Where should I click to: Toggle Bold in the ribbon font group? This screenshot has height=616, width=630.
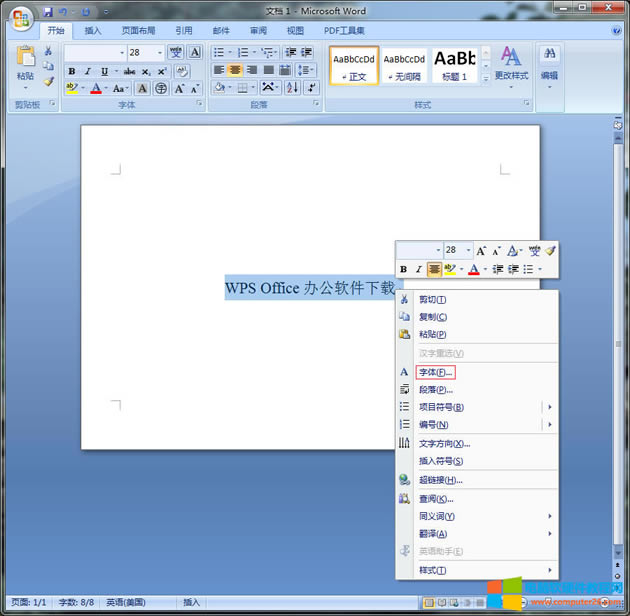point(72,71)
